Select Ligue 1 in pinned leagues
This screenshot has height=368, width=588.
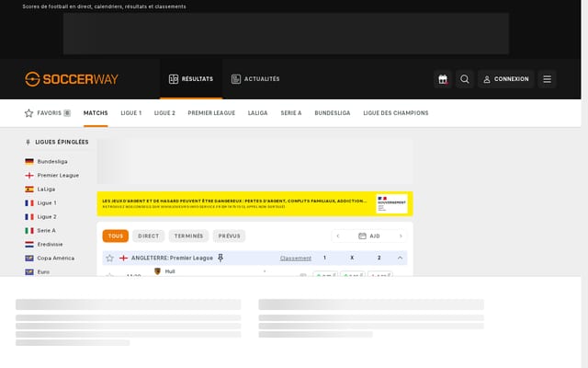pyautogui.click(x=47, y=202)
